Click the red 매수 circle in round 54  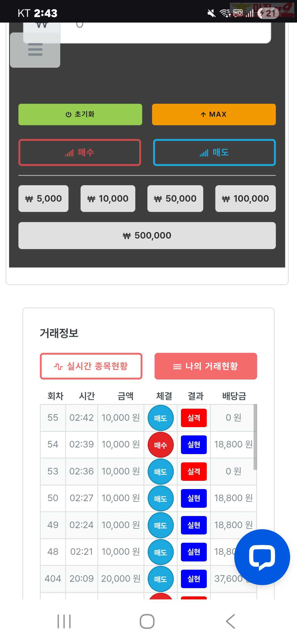coord(161,445)
